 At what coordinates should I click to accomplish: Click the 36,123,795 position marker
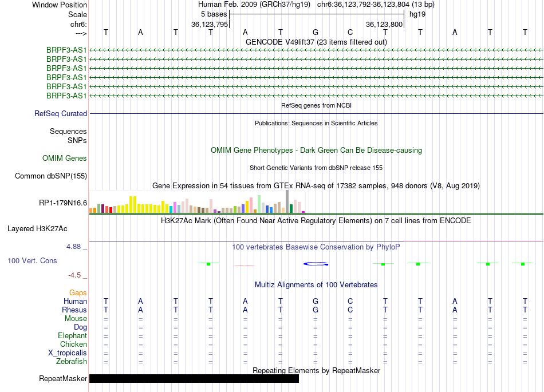[210, 24]
